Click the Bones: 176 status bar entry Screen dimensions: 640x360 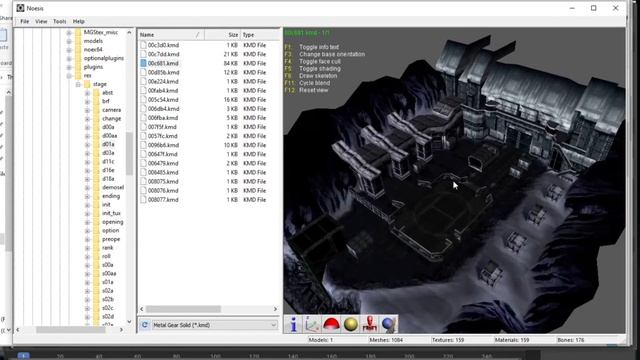[571, 340]
